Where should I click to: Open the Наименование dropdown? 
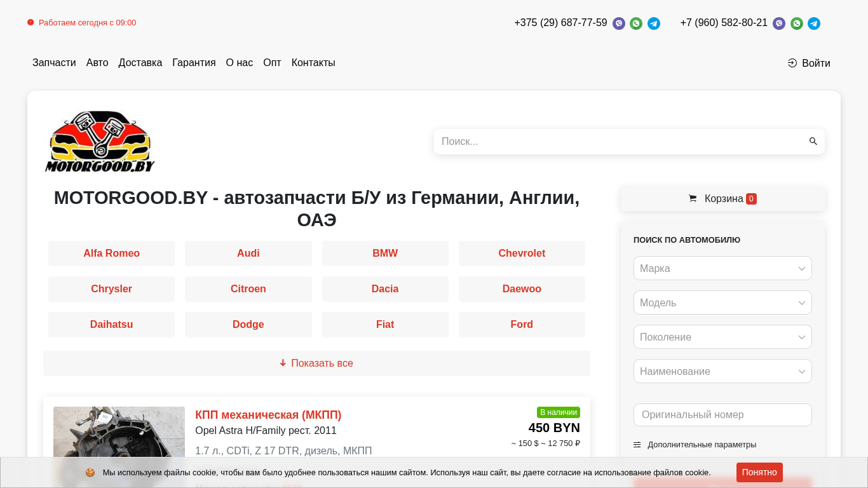tap(722, 371)
